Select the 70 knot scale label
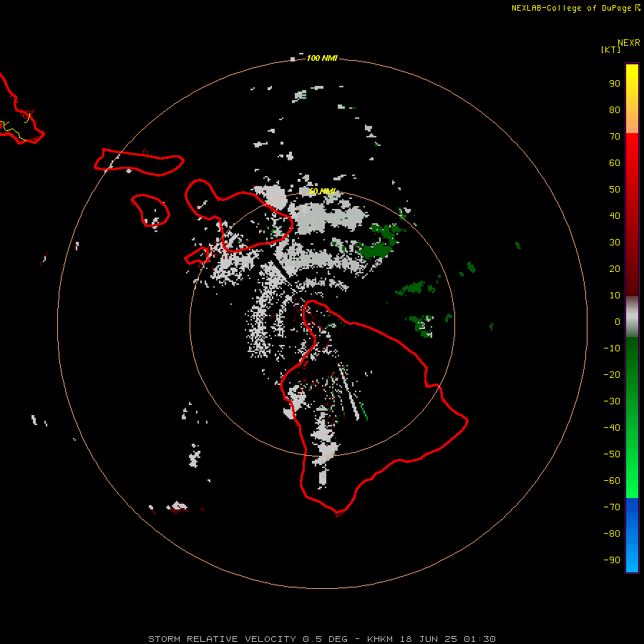Image resolution: width=644 pixels, height=644 pixels. [x=615, y=137]
